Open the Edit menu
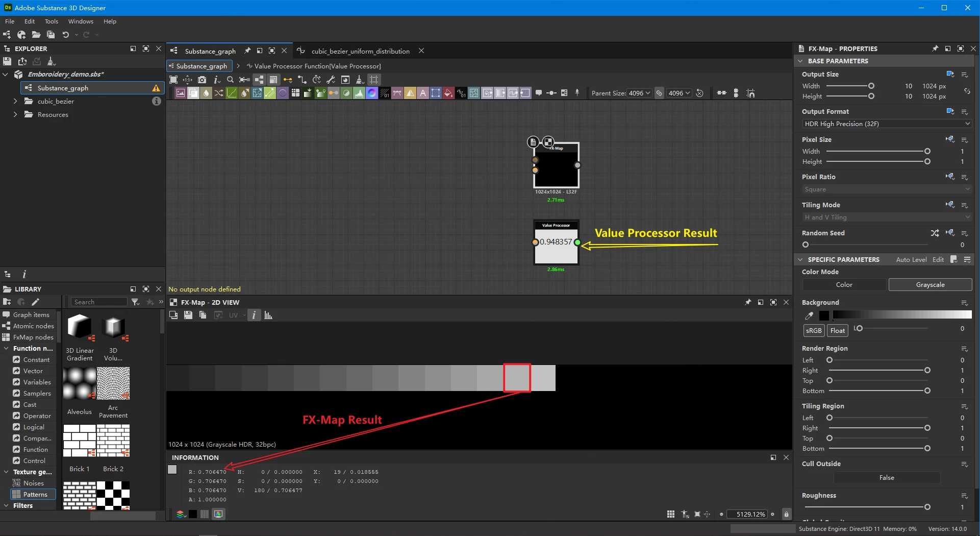This screenshot has height=536, width=980. 30,21
